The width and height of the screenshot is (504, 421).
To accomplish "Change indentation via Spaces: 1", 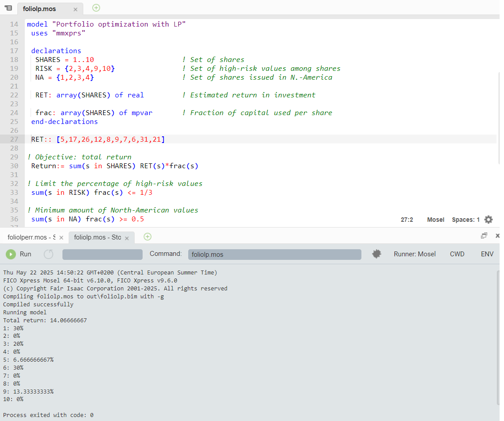I will pos(465,220).
